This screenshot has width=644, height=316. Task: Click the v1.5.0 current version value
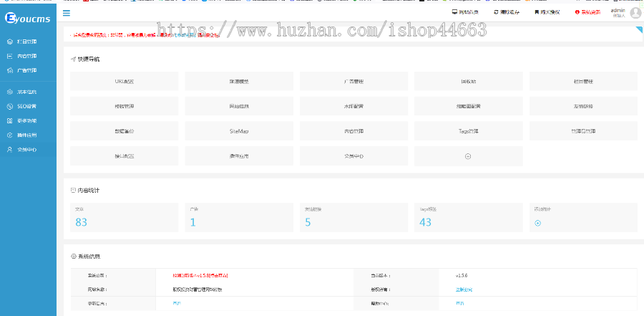click(x=462, y=276)
